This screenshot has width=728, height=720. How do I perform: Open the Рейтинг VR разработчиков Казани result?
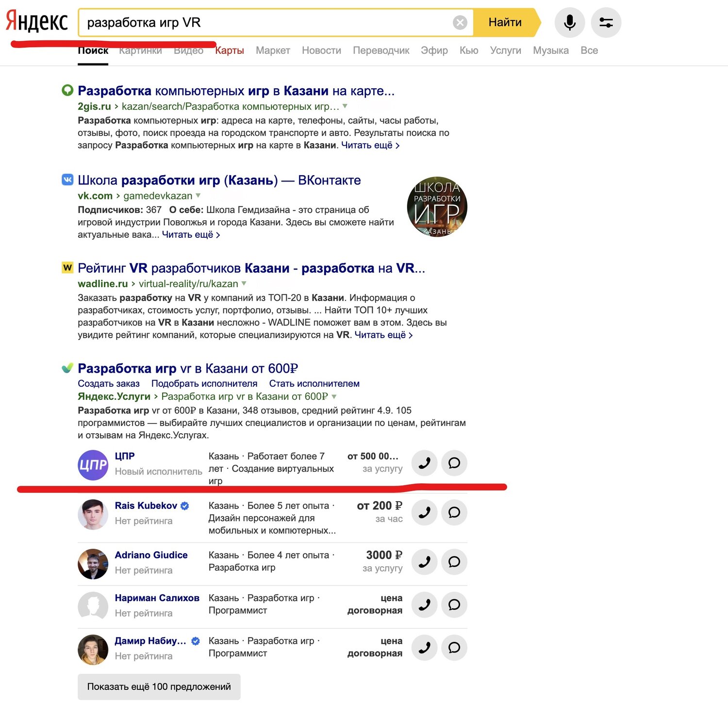pyautogui.click(x=251, y=268)
